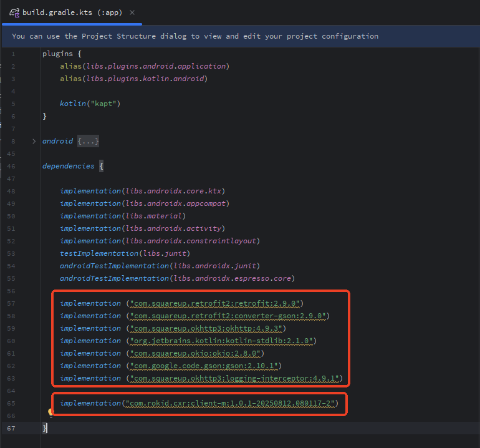Expand the folded android block chevron
The width and height of the screenshot is (480, 448).
click(x=34, y=141)
